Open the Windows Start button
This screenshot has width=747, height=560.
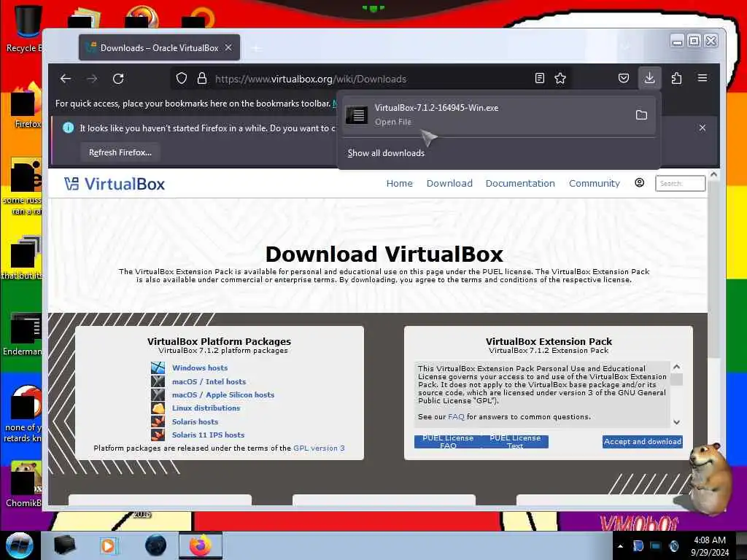(x=19, y=545)
